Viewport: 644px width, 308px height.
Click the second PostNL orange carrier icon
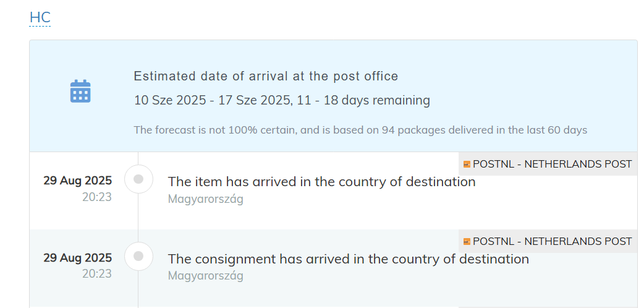467,241
